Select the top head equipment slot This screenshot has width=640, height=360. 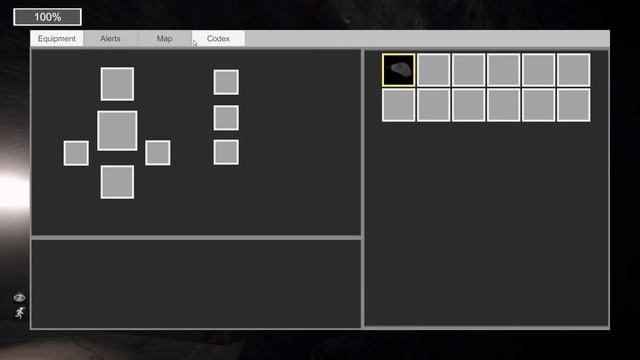click(117, 84)
